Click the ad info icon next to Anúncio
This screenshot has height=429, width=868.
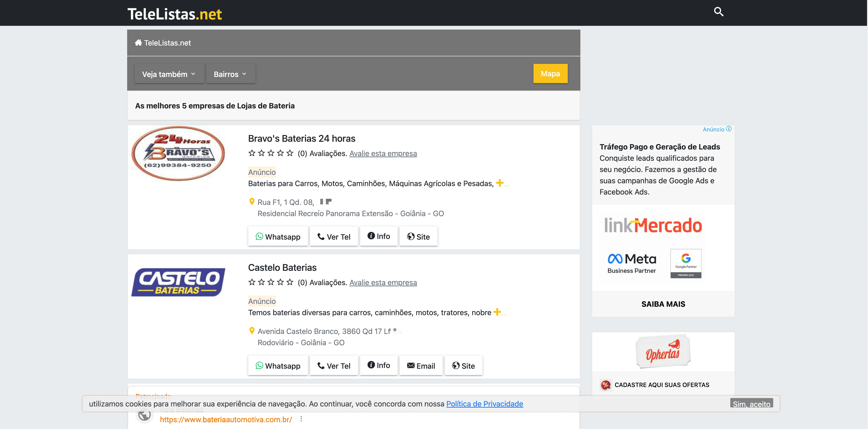[x=729, y=129]
